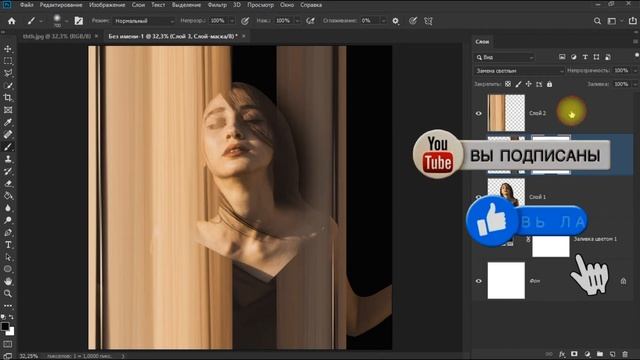Toggle adjustment layers filter icon

[x=573, y=57]
